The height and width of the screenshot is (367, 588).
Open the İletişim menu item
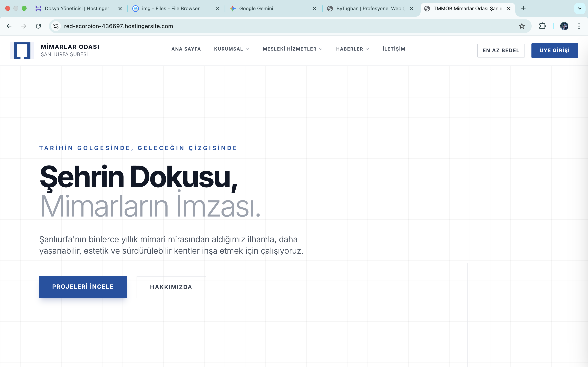(394, 49)
